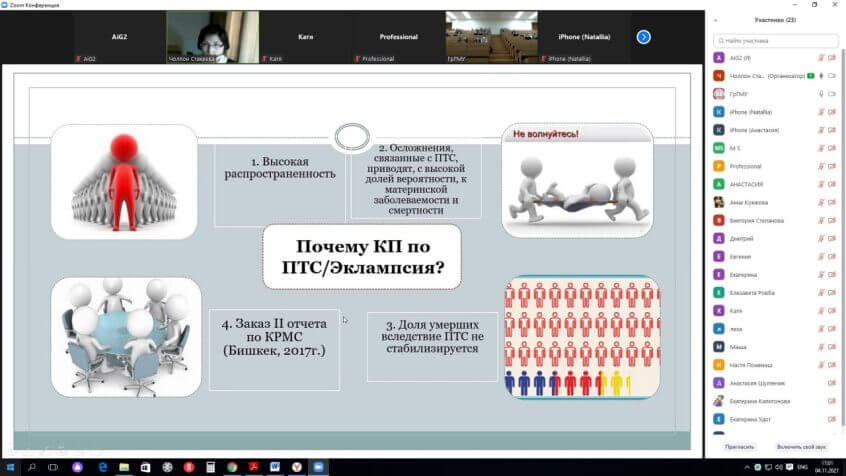Toggle microphone for iPhone (Natalia) participant

(821, 112)
